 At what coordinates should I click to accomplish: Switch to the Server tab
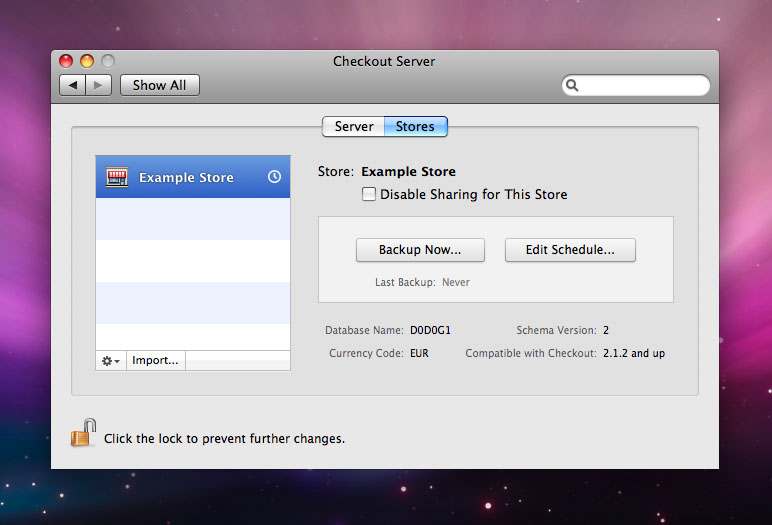354,127
